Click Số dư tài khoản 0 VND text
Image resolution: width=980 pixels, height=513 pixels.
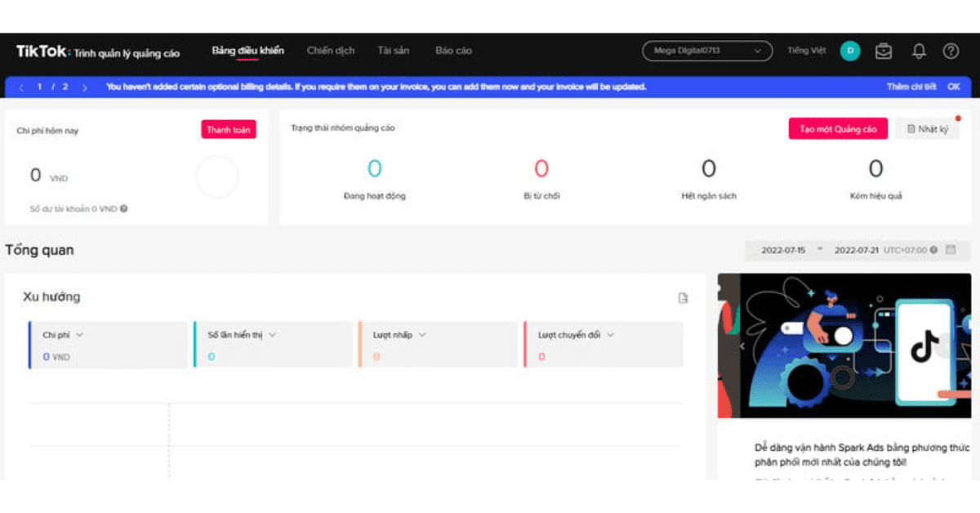73,208
